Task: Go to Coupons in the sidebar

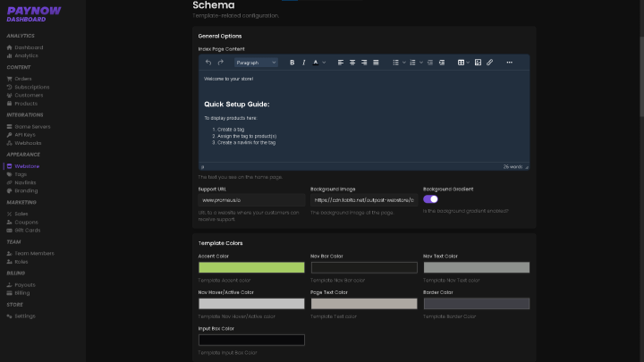Action: 26,222
